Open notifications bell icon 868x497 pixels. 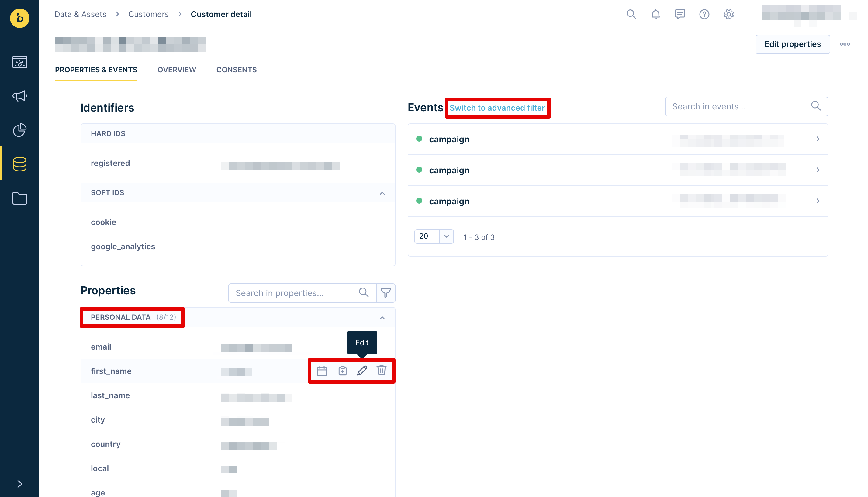pyautogui.click(x=655, y=14)
